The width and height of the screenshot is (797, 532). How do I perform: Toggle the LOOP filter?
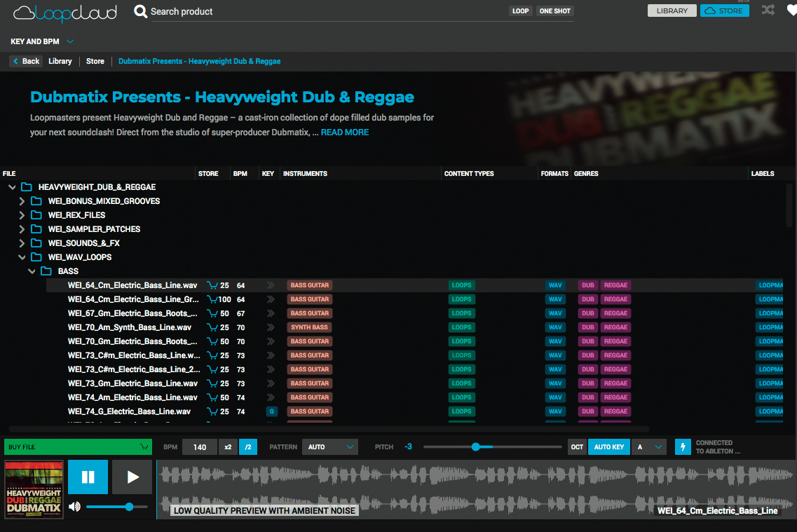520,11
